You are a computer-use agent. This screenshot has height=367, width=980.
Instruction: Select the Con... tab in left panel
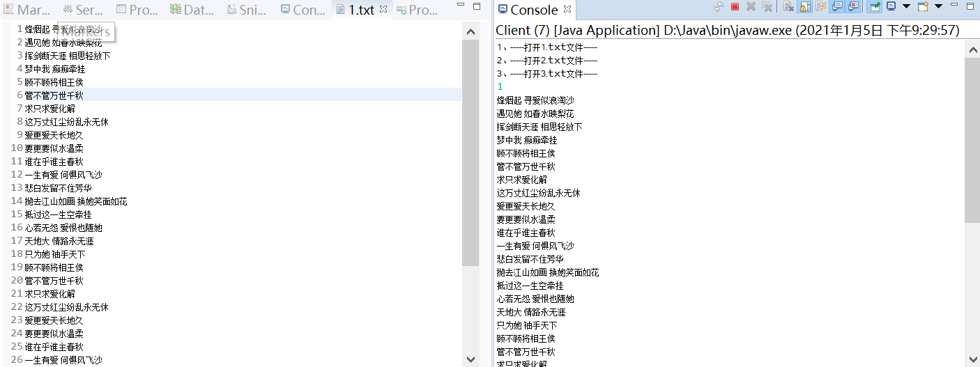tap(303, 10)
